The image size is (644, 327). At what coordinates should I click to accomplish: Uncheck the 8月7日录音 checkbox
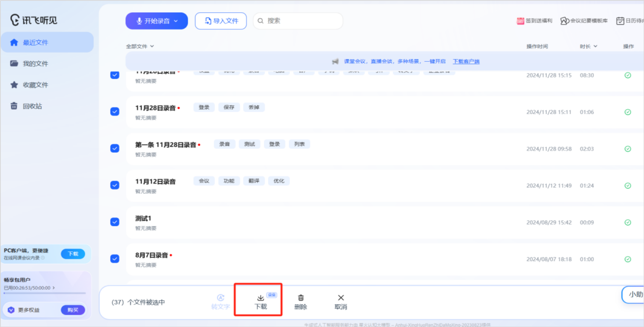click(x=115, y=259)
